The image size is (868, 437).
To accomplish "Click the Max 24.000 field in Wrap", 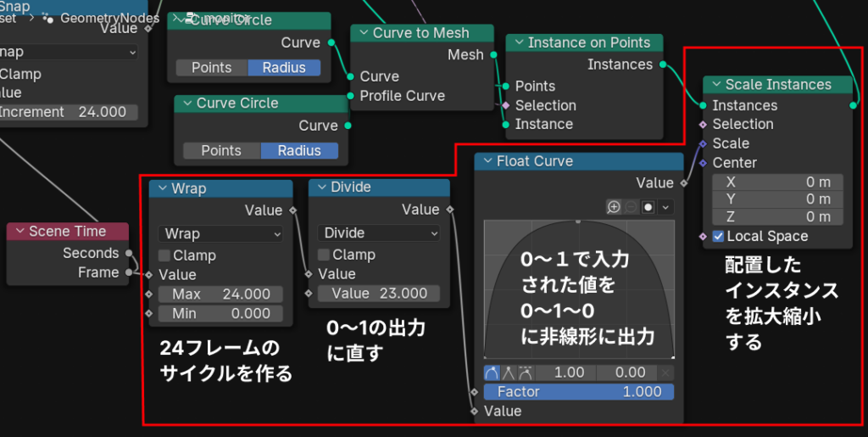I will (220, 294).
